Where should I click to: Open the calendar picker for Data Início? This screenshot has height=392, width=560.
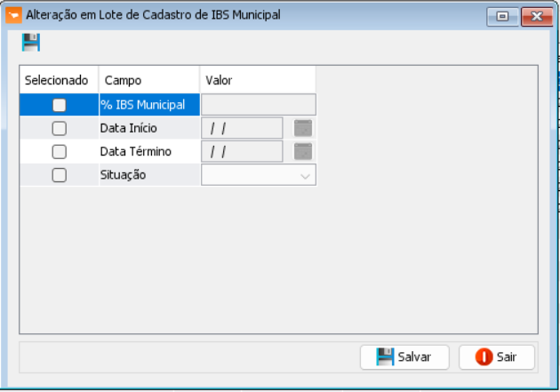point(303,128)
